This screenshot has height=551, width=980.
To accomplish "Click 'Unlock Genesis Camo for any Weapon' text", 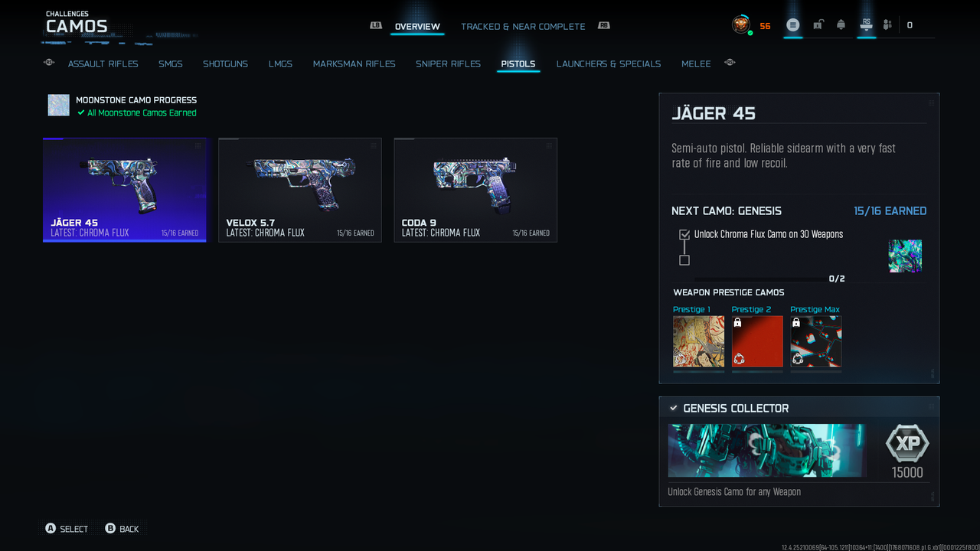I will point(734,492).
